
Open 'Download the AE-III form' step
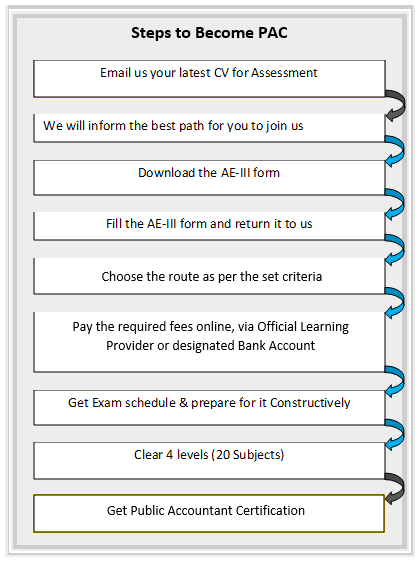click(x=209, y=178)
